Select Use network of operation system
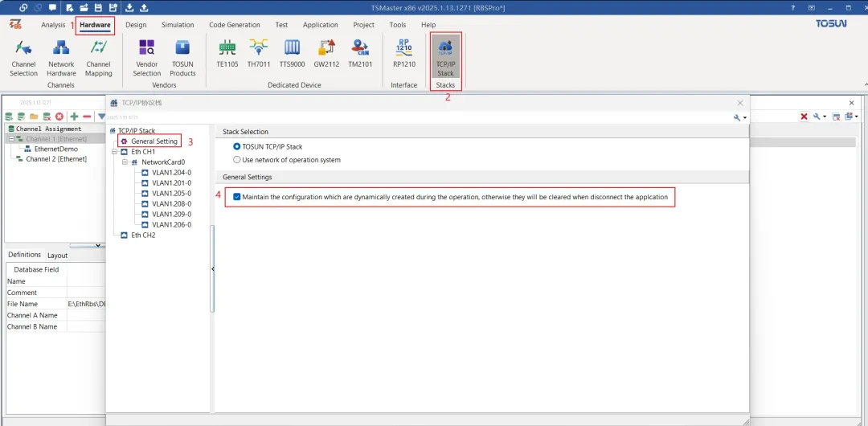Viewport: 868px width, 426px height. pos(237,160)
